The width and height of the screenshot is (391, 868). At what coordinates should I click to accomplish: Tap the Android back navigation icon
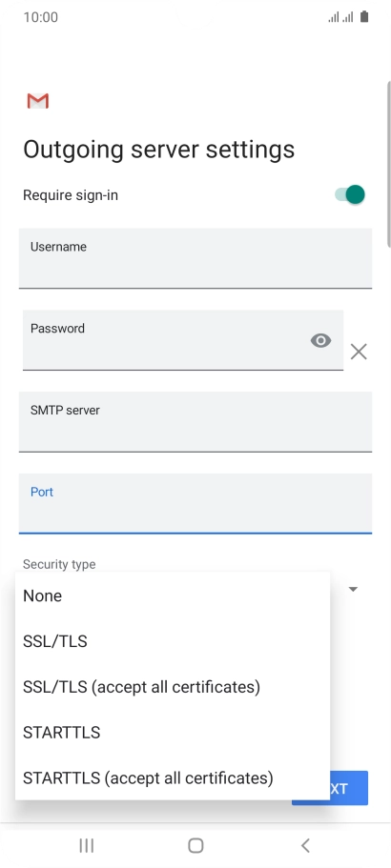(x=305, y=845)
